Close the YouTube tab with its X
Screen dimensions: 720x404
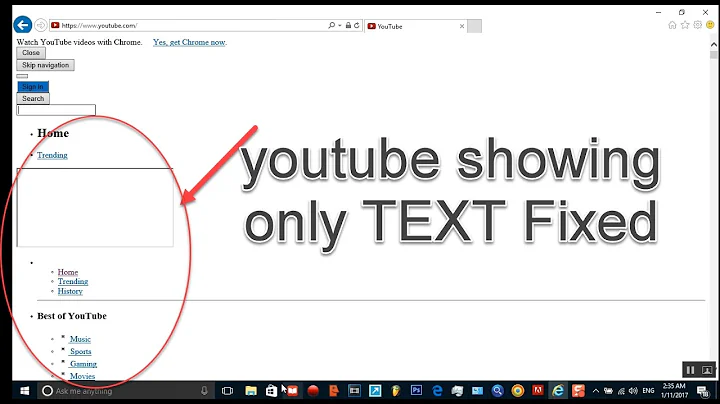(462, 26)
